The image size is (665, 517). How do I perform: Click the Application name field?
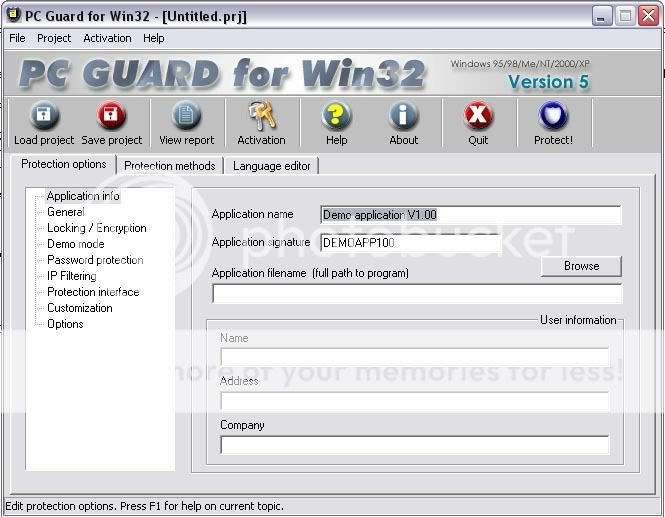(471, 215)
